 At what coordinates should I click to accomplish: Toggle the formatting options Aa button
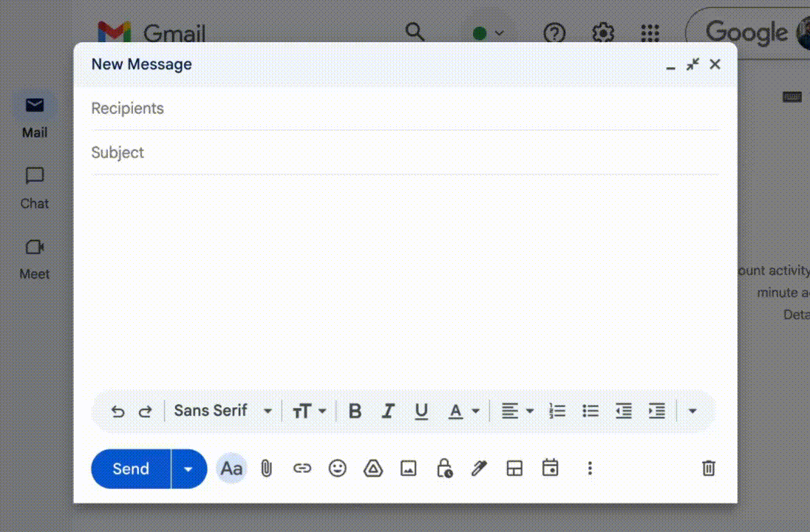(231, 468)
